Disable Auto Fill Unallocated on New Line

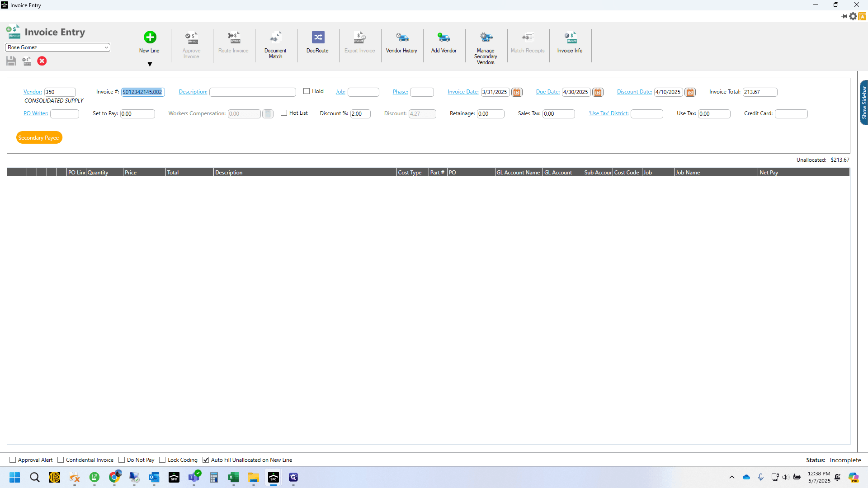206,460
